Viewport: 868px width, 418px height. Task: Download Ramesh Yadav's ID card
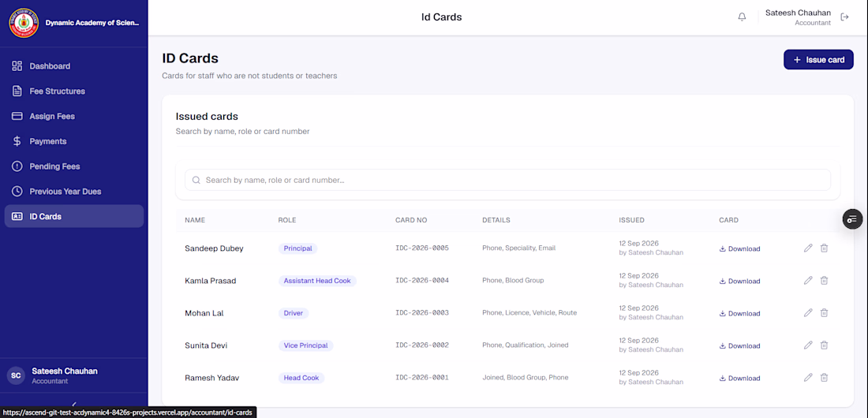point(739,378)
